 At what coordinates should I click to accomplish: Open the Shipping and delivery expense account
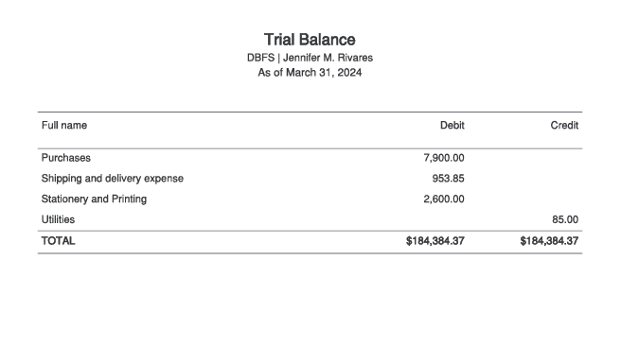[113, 179]
